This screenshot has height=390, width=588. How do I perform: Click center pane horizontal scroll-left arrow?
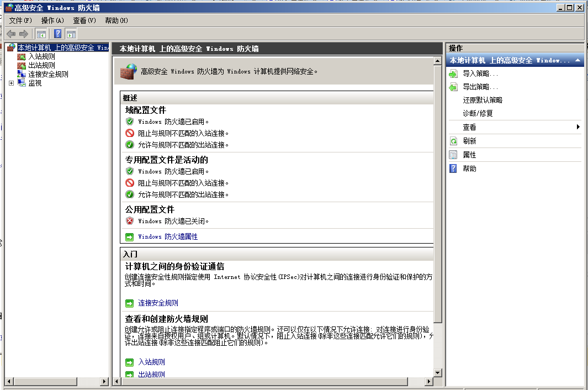coord(117,381)
